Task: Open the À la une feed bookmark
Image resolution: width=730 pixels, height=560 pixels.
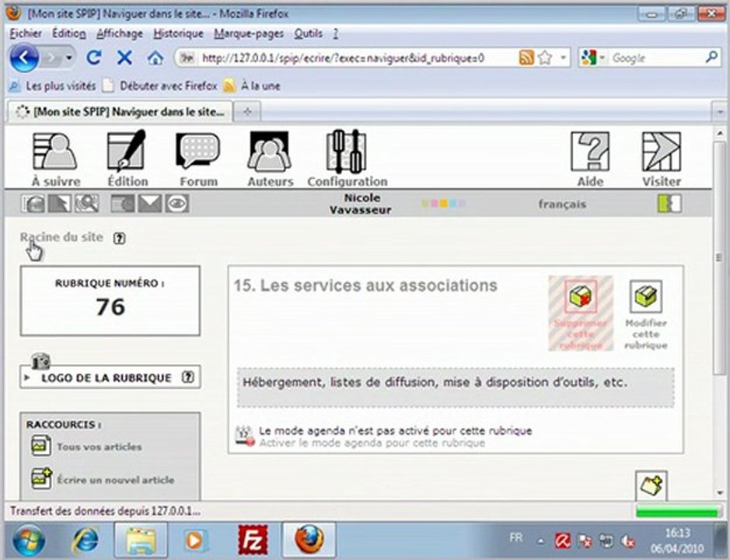Action: pos(253,86)
